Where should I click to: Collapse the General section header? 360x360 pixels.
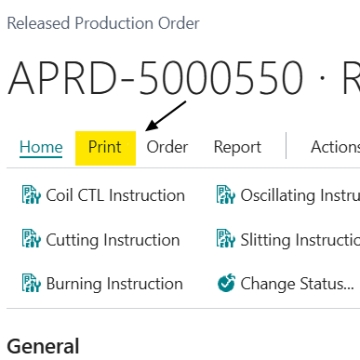click(43, 346)
